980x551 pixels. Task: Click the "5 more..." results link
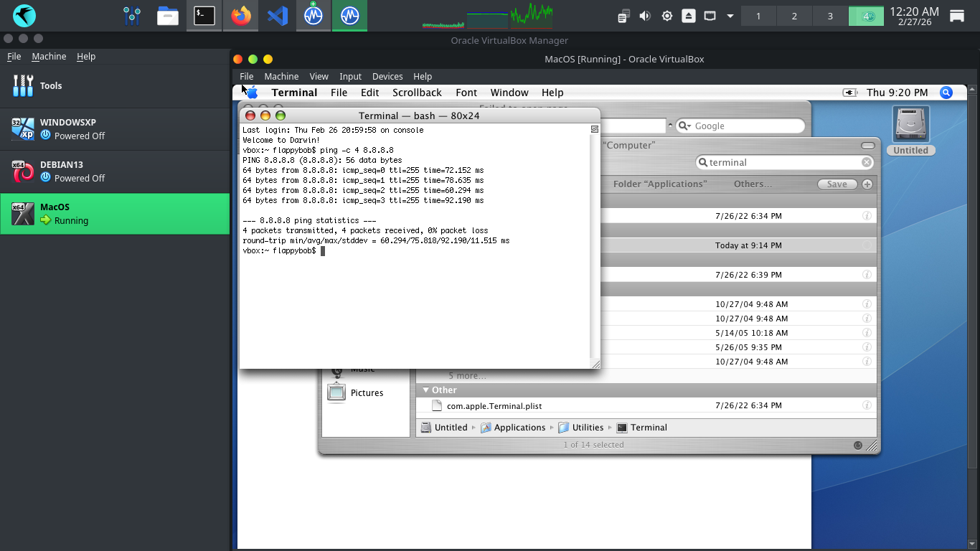[467, 376]
